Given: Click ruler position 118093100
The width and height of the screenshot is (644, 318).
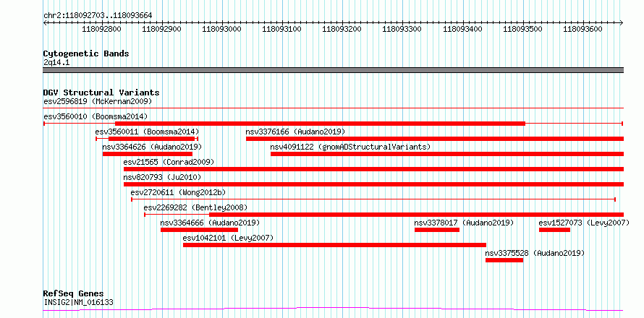Looking at the screenshot, I should point(282,29).
